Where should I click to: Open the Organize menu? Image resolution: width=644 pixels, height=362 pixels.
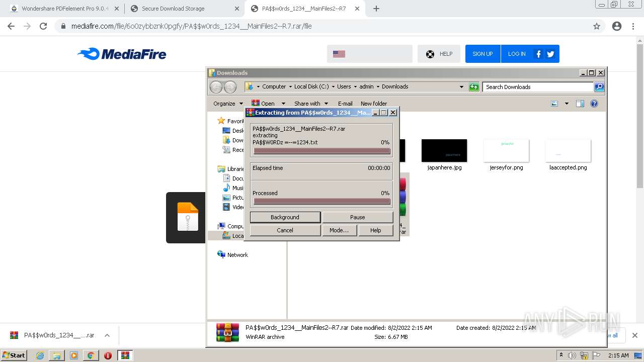click(x=228, y=104)
